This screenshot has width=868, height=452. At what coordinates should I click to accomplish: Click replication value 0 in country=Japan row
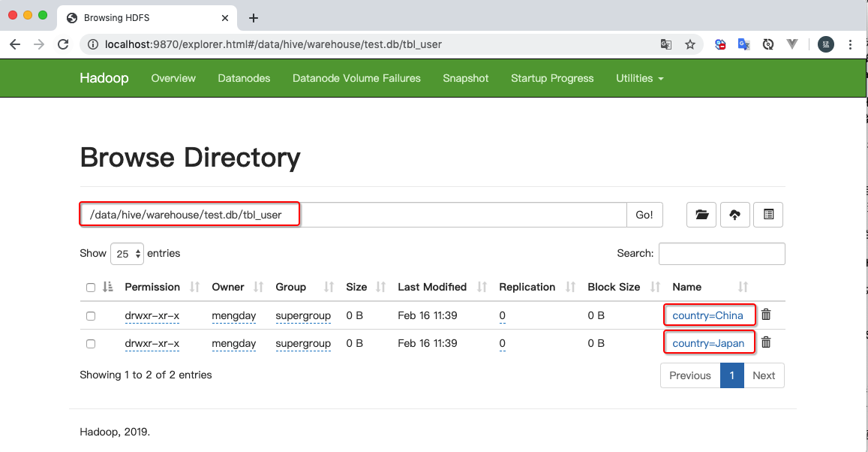[x=502, y=343]
